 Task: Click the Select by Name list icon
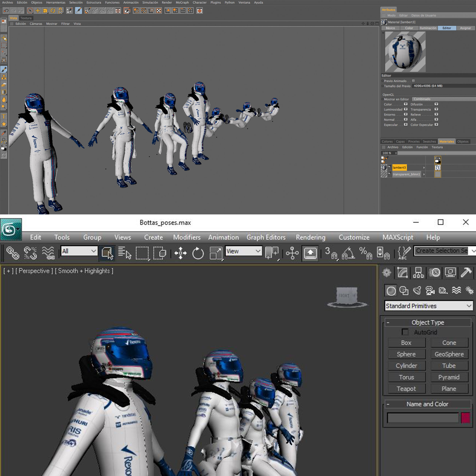(x=124, y=253)
